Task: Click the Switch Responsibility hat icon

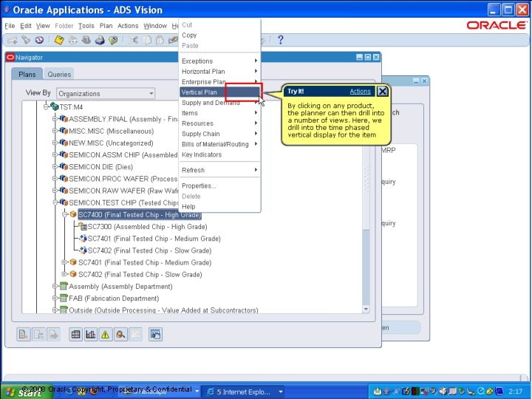Action: pyautogui.click(x=86, y=40)
